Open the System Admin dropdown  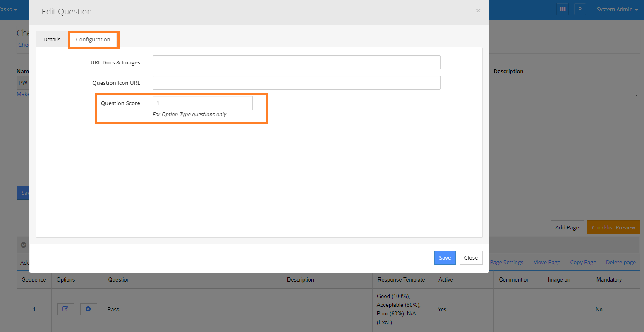click(x=617, y=9)
